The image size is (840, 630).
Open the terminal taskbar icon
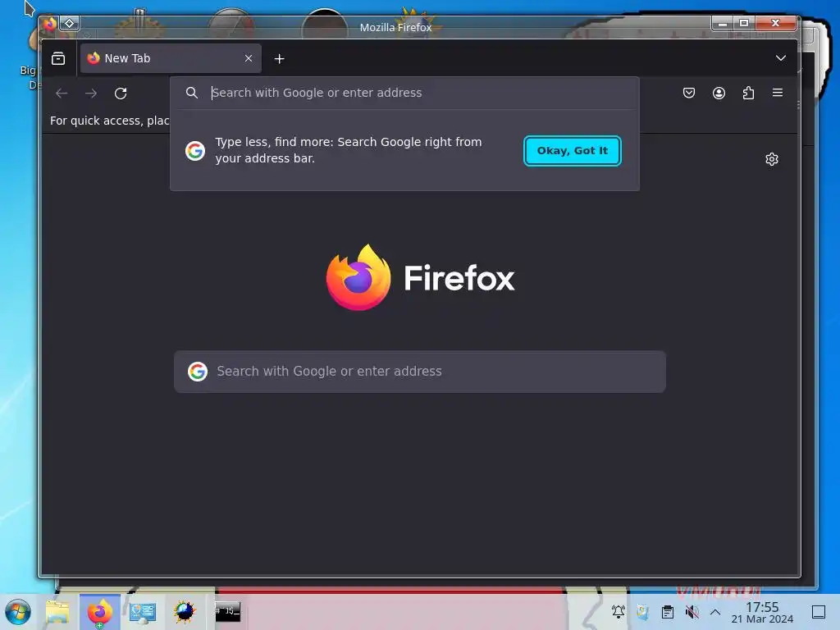click(x=228, y=612)
